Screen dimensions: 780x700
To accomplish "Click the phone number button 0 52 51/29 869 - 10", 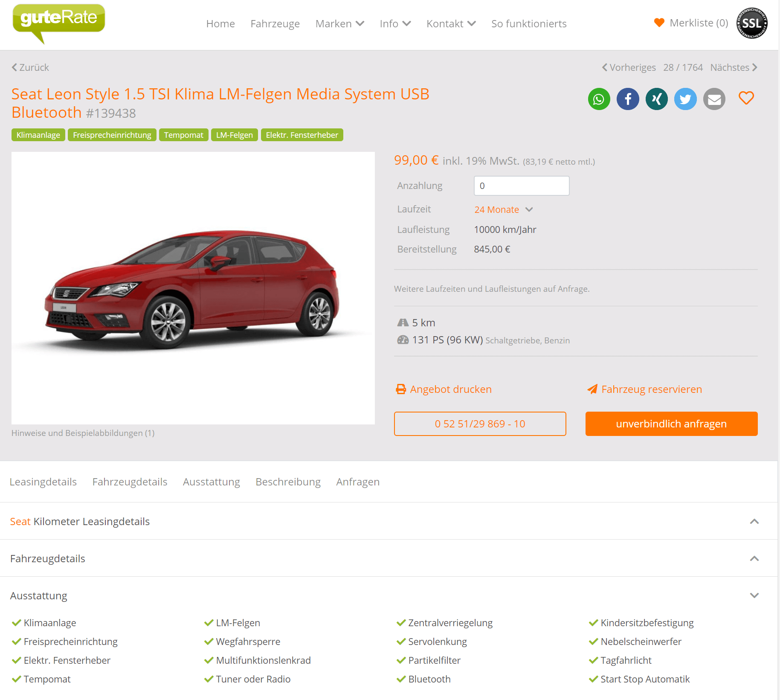I will click(480, 424).
